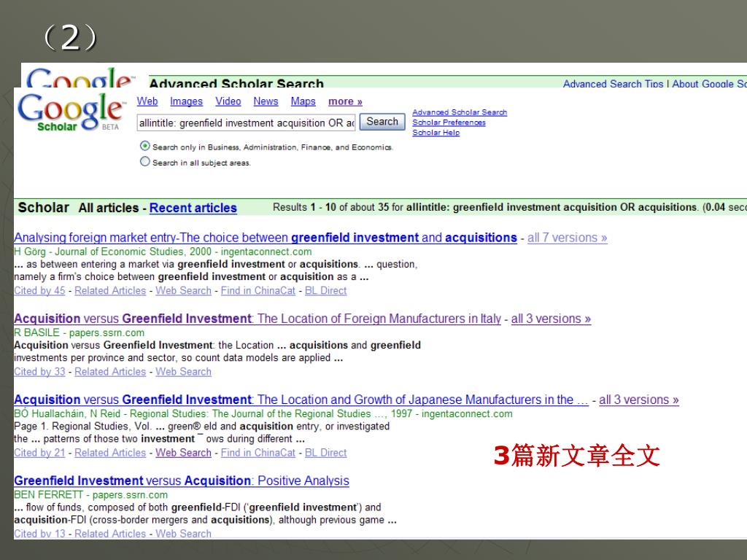Open Advanced Search Tips in background page
Image resolution: width=747 pixels, height=560 pixels.
point(613,84)
